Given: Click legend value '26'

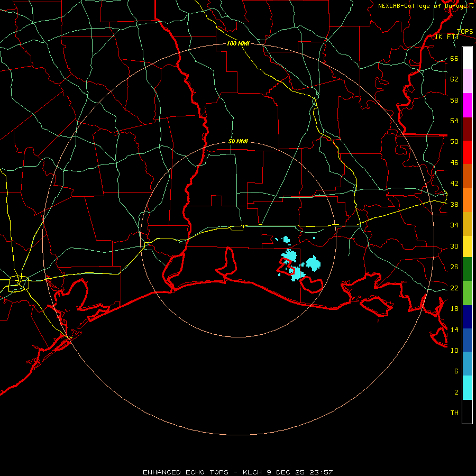Looking at the screenshot, I should 454,267.
